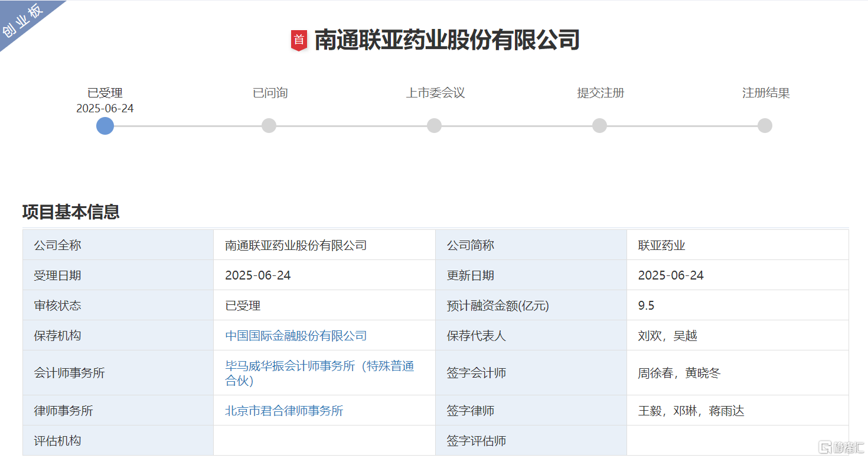868x458 pixels.
Task: Click the 创业板 corner ribbon
Action: coord(24,22)
